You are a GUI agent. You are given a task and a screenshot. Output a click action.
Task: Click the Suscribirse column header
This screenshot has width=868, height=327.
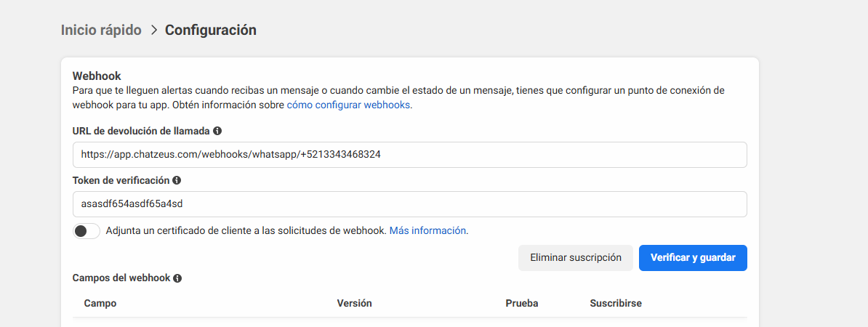(x=616, y=303)
